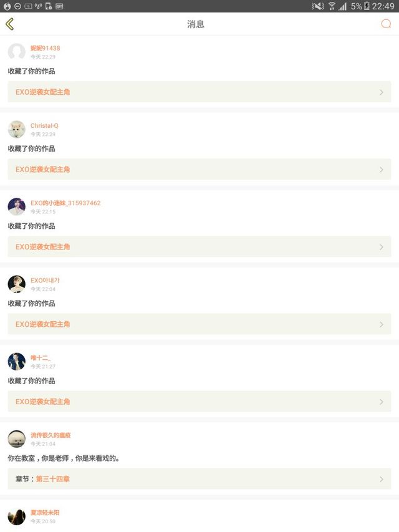Screen dimensions: 399x532
Task: Tap avatar of EXO的小迷妹_315937462
Action: [x=17, y=206]
